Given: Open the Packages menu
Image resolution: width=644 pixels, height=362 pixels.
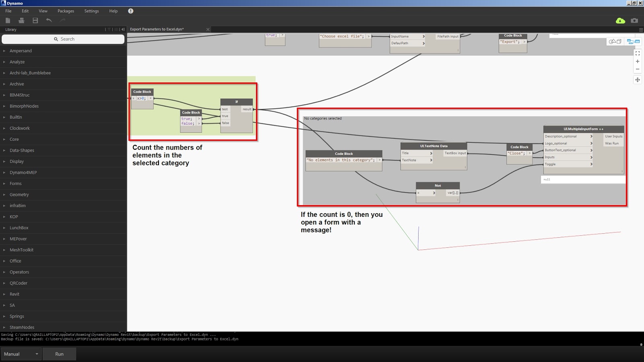Looking at the screenshot, I should pos(66,11).
